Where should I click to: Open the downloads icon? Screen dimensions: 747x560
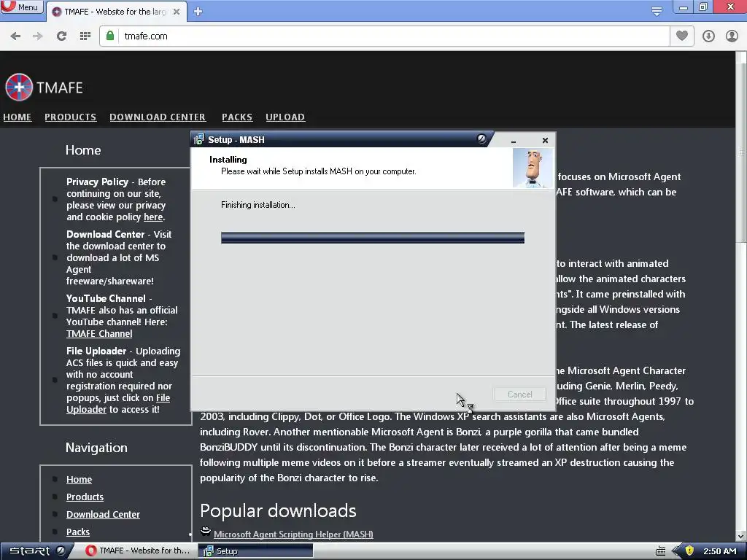click(x=708, y=36)
